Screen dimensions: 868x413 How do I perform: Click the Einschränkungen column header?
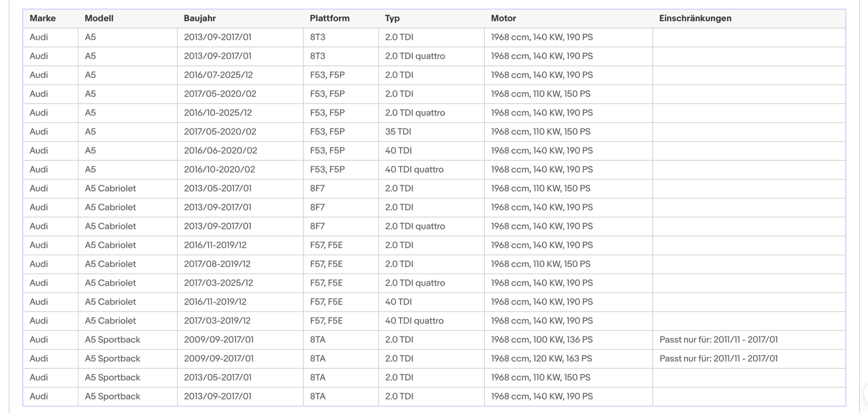[695, 18]
